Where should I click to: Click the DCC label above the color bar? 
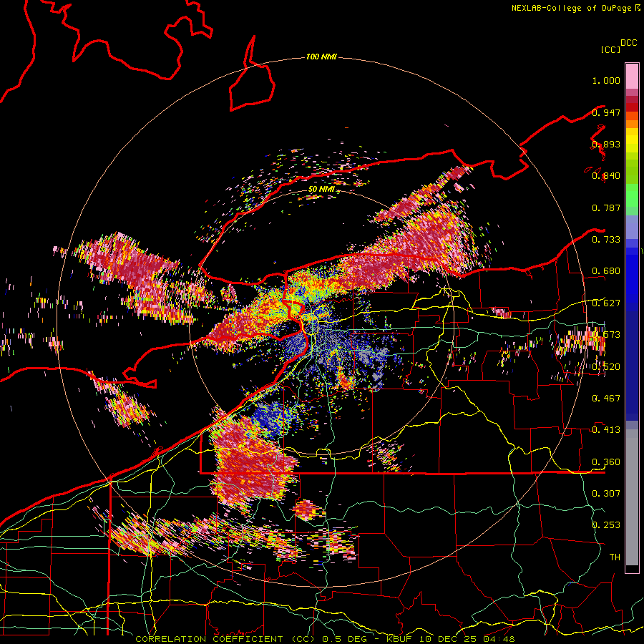[x=629, y=43]
